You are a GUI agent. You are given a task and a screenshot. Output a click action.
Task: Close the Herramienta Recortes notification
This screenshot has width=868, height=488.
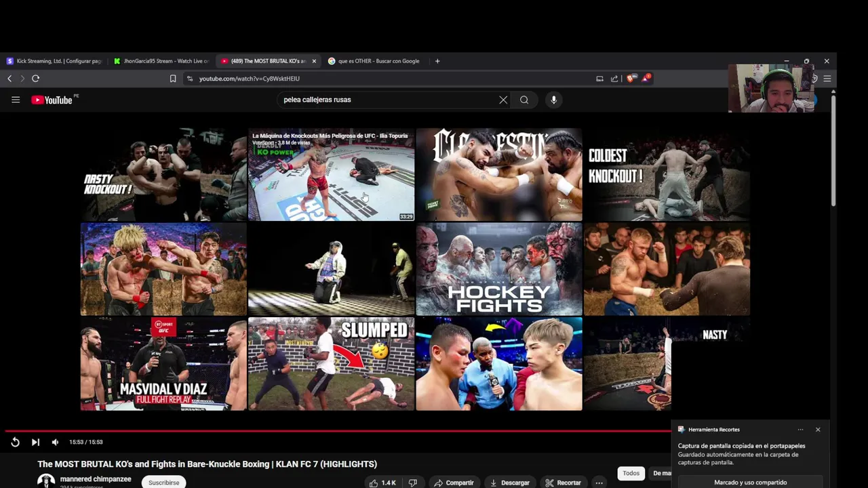818,430
